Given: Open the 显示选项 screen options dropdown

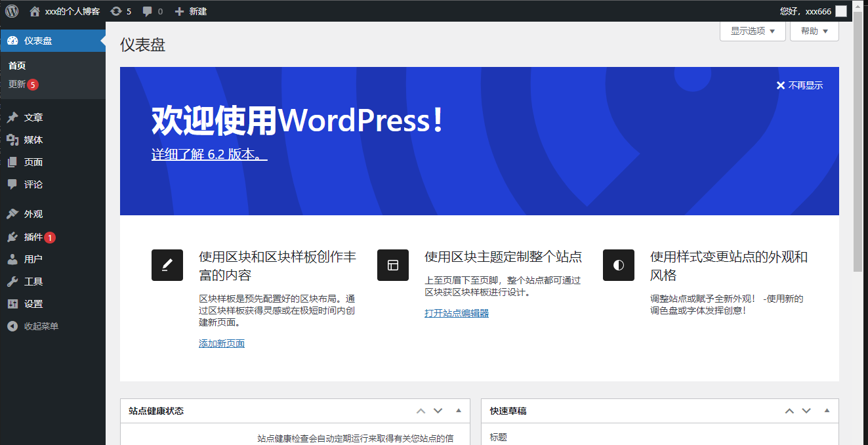Looking at the screenshot, I should [753, 31].
